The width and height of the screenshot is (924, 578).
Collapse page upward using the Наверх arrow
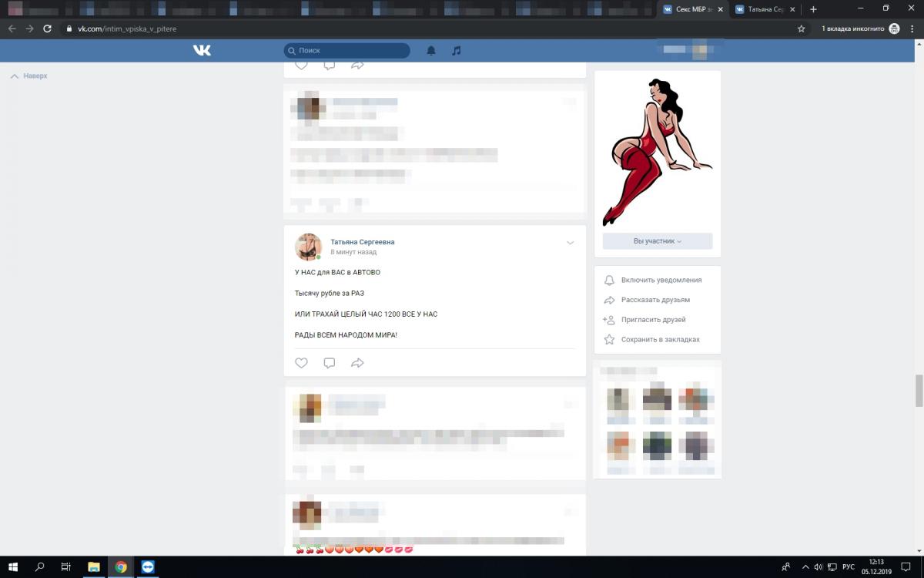pyautogui.click(x=28, y=76)
